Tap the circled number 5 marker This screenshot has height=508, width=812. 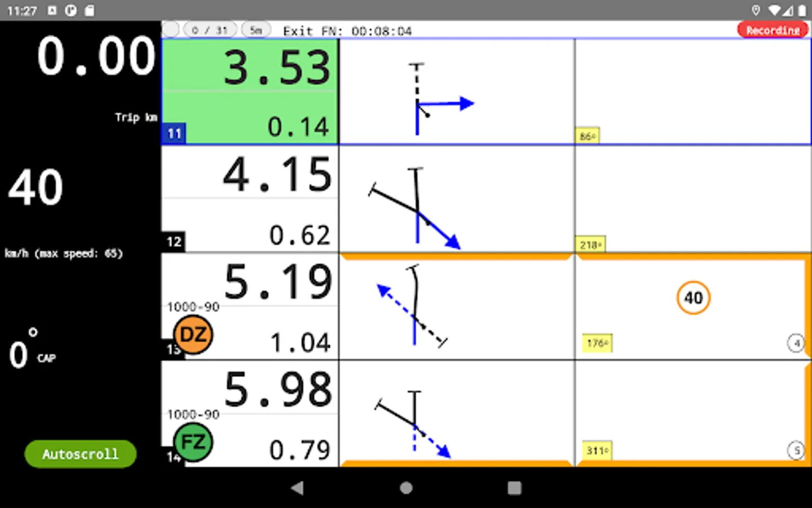click(796, 450)
